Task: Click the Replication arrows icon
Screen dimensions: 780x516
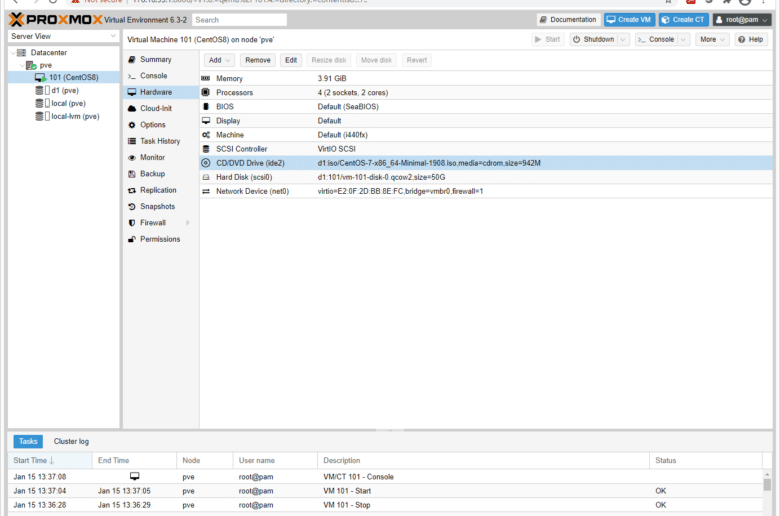Action: point(132,191)
